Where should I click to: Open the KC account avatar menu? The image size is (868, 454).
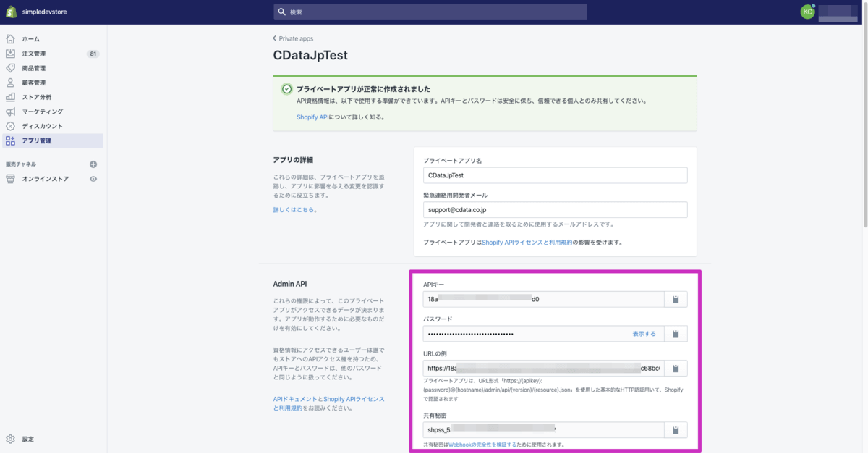[807, 12]
